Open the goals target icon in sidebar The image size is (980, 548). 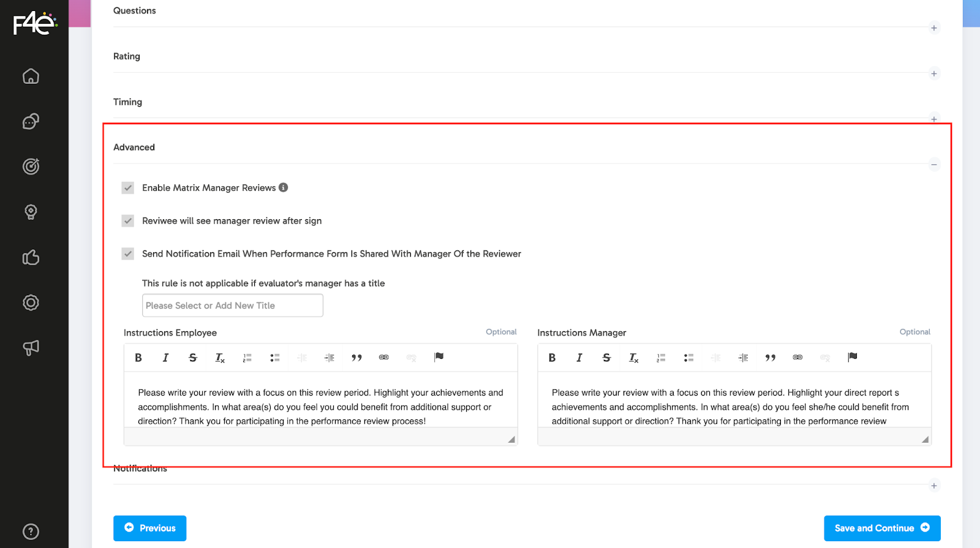[31, 167]
